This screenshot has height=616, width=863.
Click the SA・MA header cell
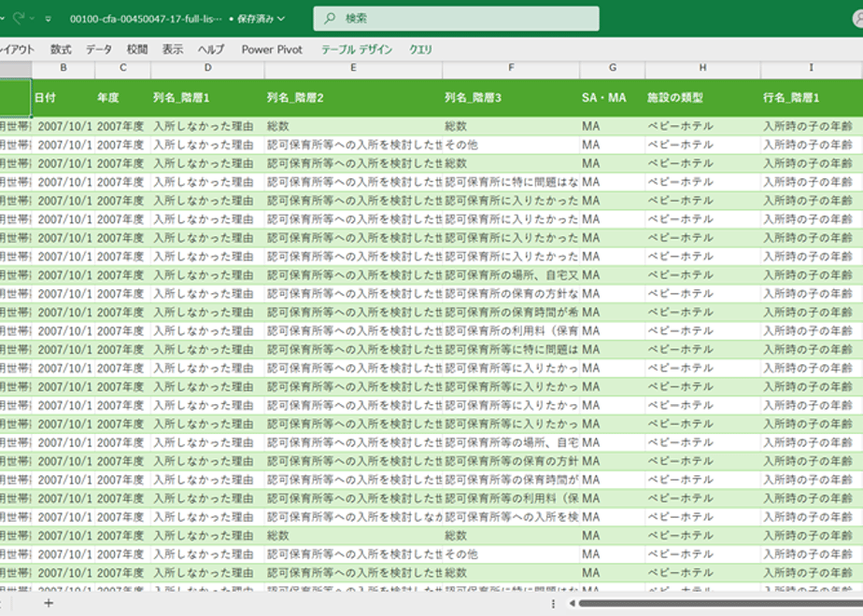pos(613,98)
